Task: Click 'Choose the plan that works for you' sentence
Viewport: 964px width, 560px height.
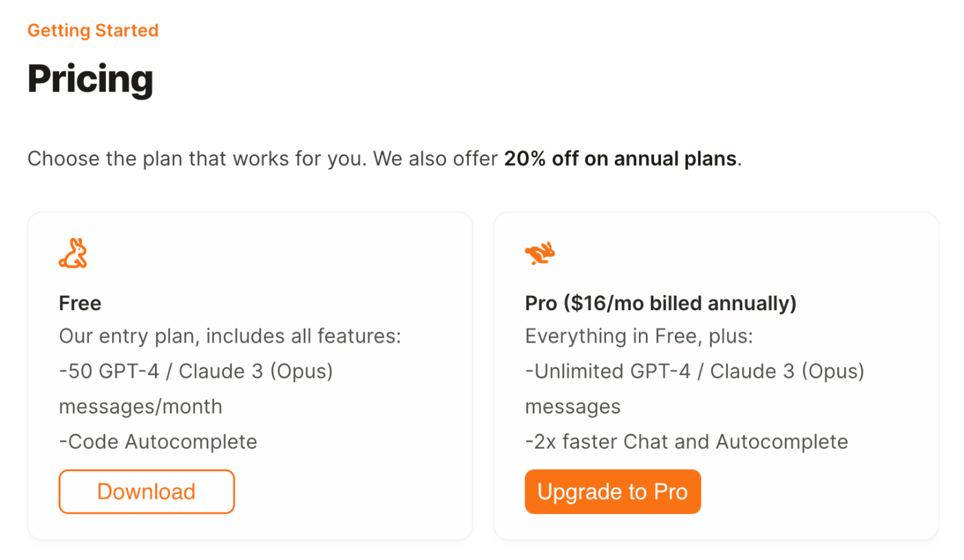Action: 196,159
